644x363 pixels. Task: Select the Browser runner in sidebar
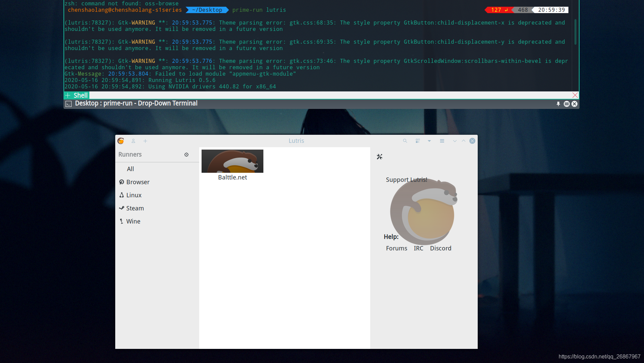click(157, 182)
